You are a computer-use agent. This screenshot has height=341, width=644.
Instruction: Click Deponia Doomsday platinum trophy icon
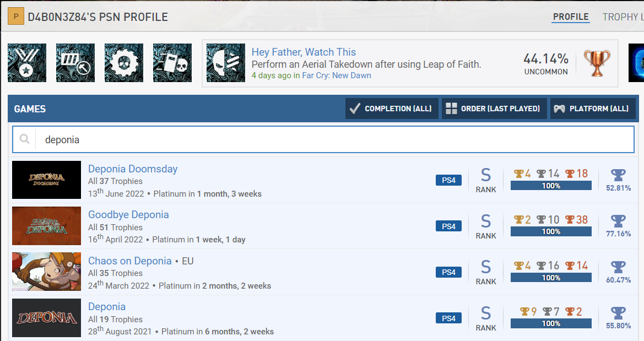click(x=618, y=175)
